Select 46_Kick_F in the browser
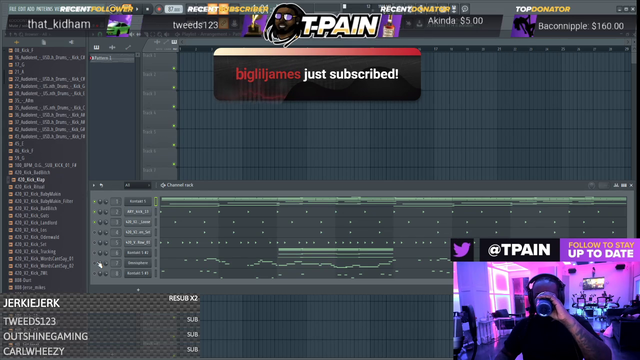 click(24, 151)
